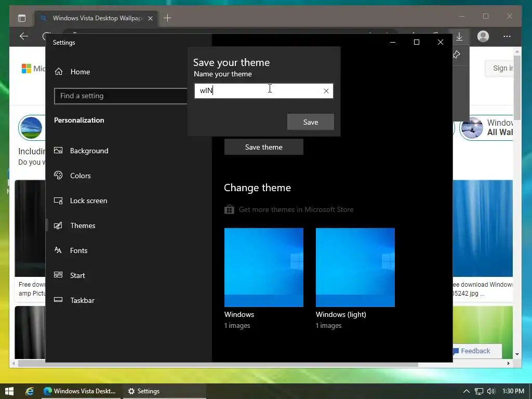Open Edge profile avatar
Viewport: 532px width, 399px height.
tap(483, 36)
